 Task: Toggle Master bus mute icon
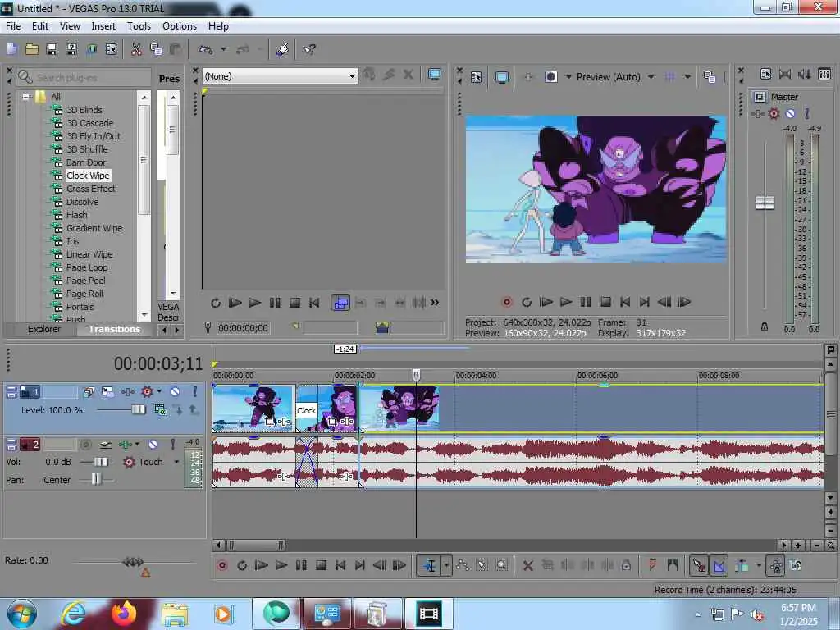(790, 113)
